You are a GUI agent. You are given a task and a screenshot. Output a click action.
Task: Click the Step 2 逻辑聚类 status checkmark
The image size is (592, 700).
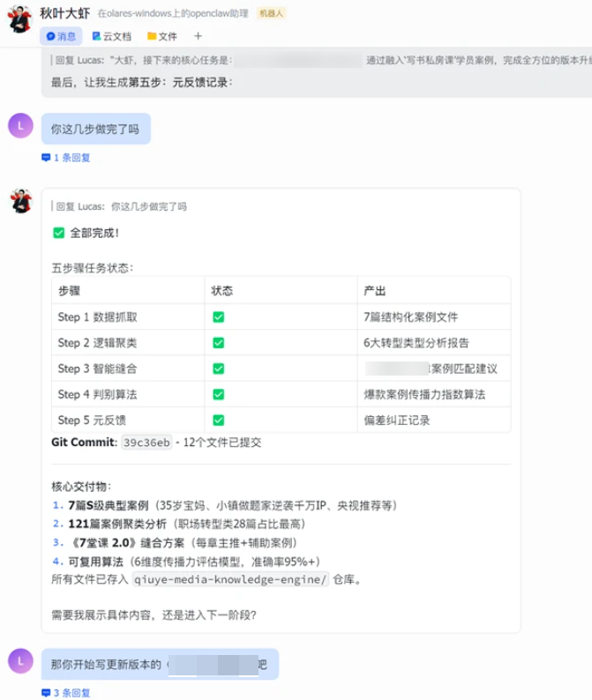219,343
